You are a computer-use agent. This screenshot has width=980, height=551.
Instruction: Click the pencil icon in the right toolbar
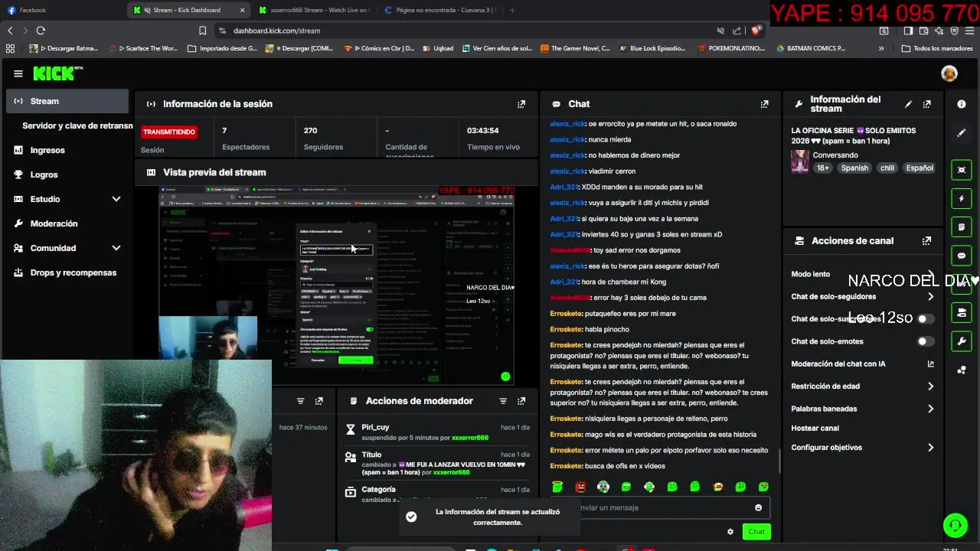[962, 133]
